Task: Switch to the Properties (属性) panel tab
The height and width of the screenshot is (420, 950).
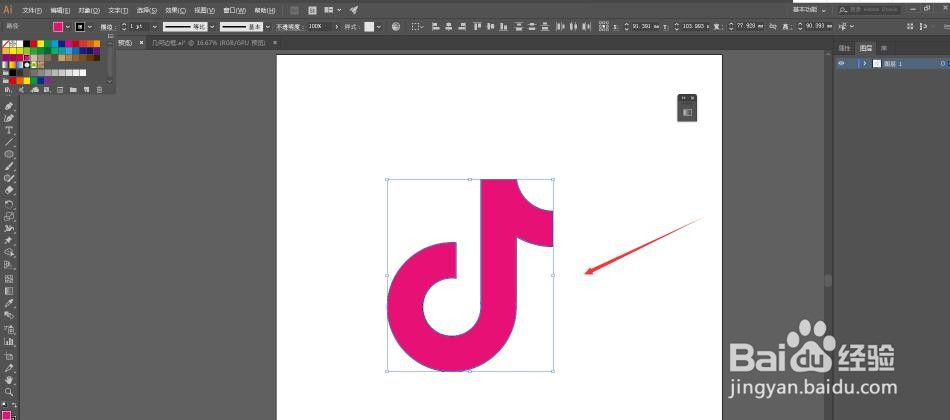Action: point(845,48)
